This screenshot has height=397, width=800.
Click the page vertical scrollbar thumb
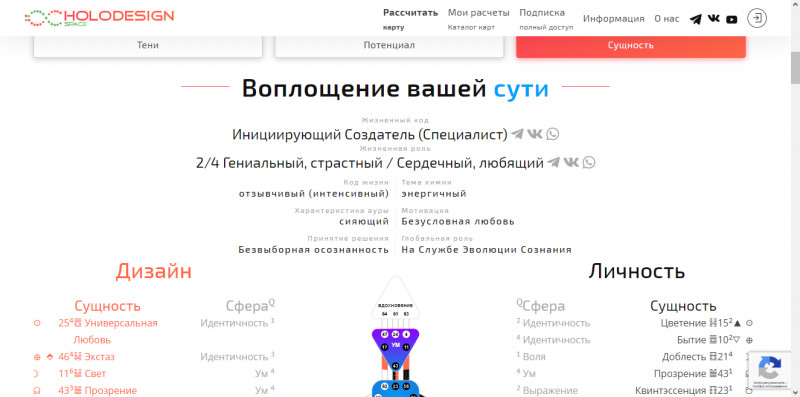(795, 68)
